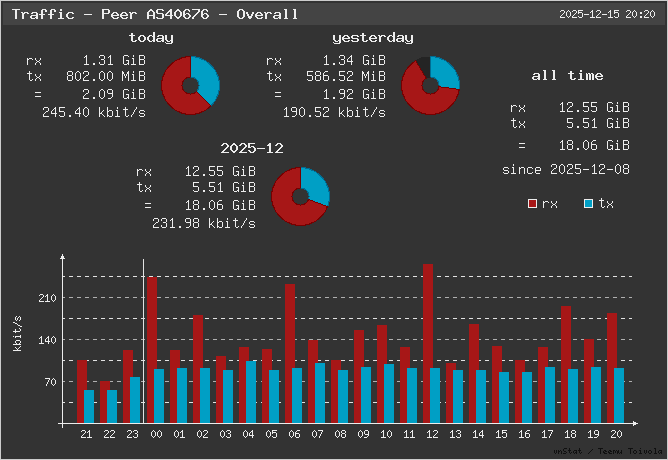Viewport: 668px width, 460px height.
Task: Click the 'yesterday' section heading
Action: click(x=372, y=37)
